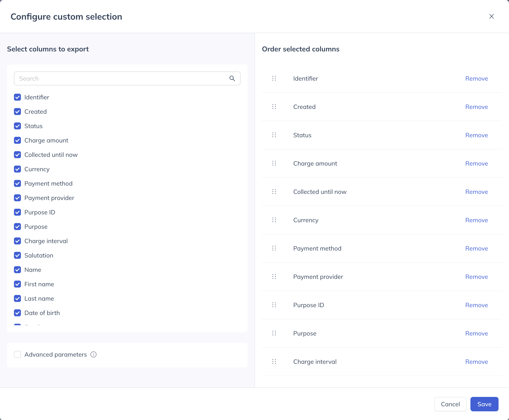
Task: Deselect the Salutation checkbox
Action: click(x=17, y=256)
